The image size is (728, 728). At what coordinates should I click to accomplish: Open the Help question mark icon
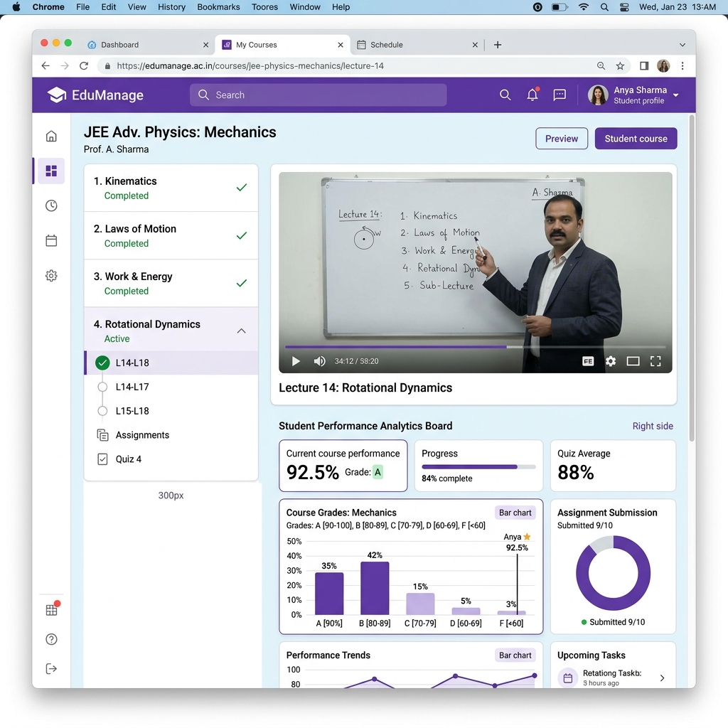[50, 639]
